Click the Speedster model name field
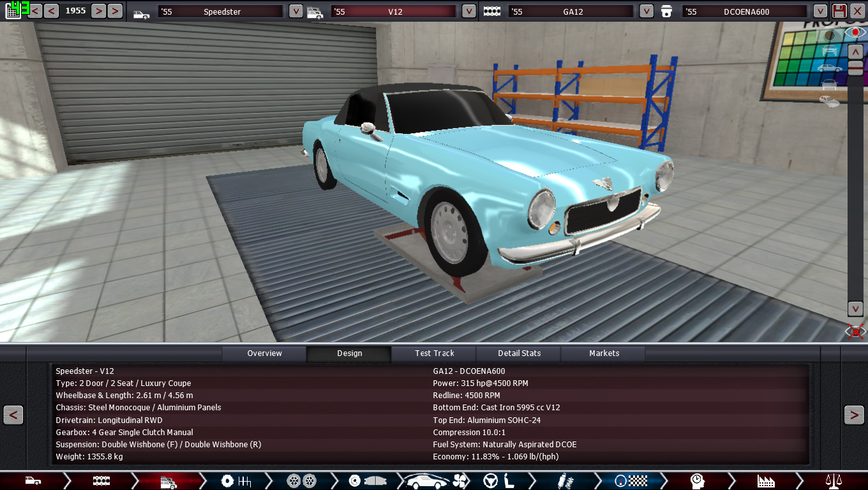Screen dimensions: 868x490 click(x=220, y=11)
